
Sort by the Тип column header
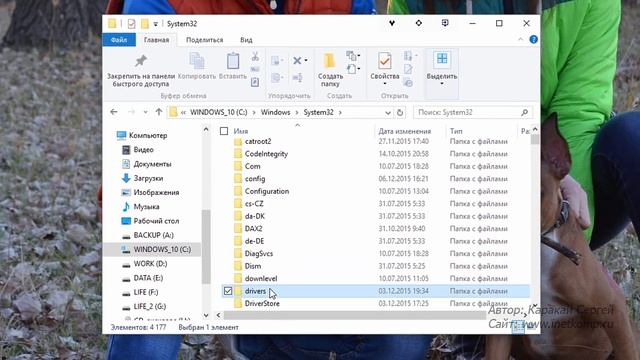coord(456,131)
